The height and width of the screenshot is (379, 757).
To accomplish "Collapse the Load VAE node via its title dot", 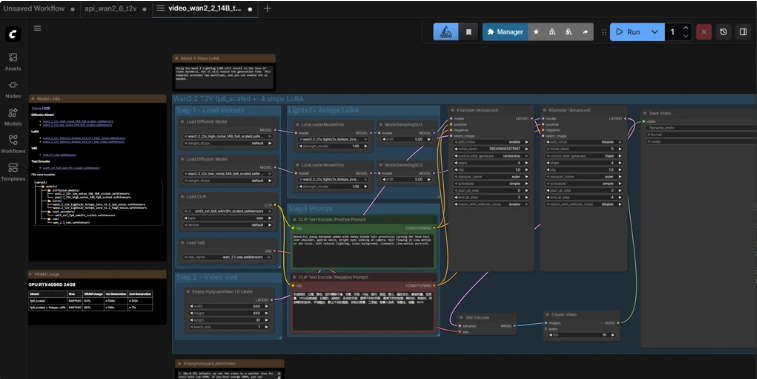I will coord(182,243).
